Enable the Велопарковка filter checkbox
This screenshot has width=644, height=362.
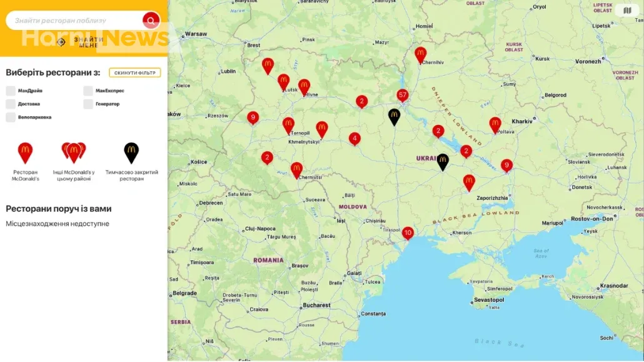point(11,117)
